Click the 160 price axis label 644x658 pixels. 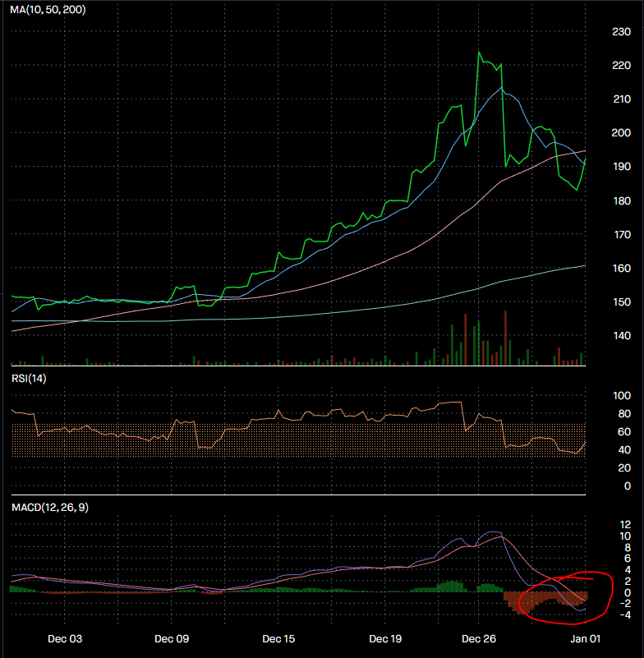(621, 268)
